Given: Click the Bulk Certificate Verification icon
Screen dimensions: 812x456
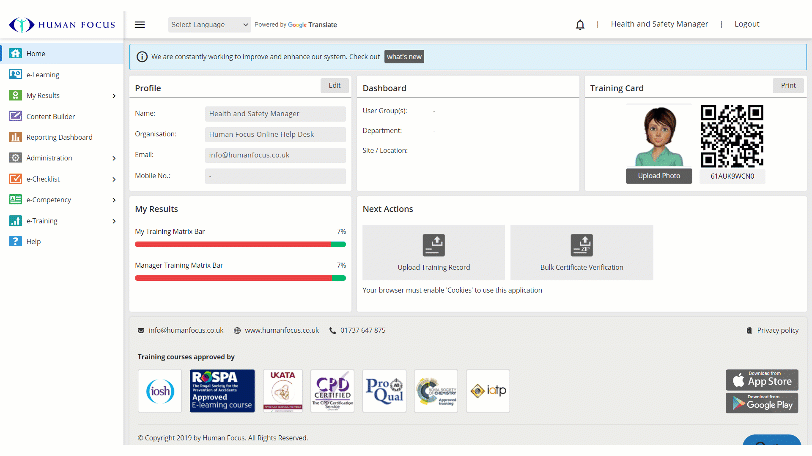Looking at the screenshot, I should click(x=582, y=244).
